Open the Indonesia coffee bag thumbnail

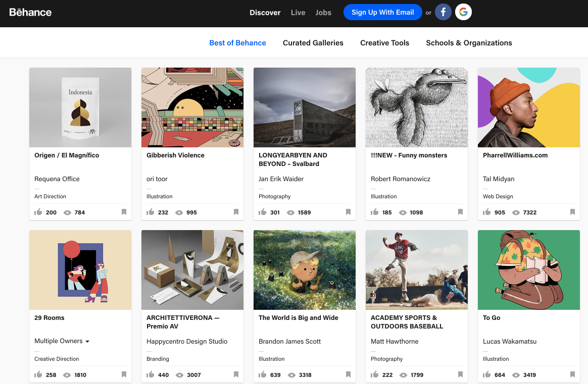[x=80, y=107]
